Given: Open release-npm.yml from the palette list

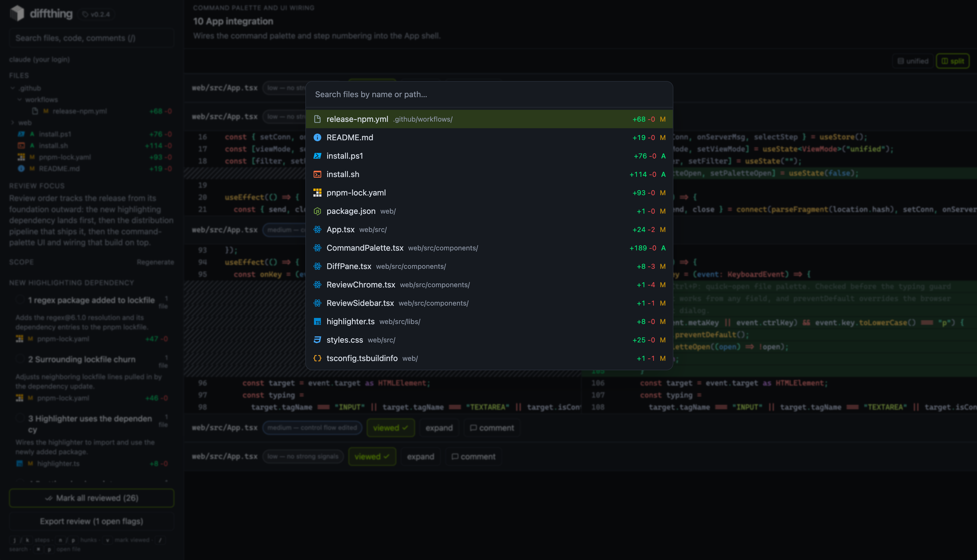Looking at the screenshot, I should click(x=489, y=119).
